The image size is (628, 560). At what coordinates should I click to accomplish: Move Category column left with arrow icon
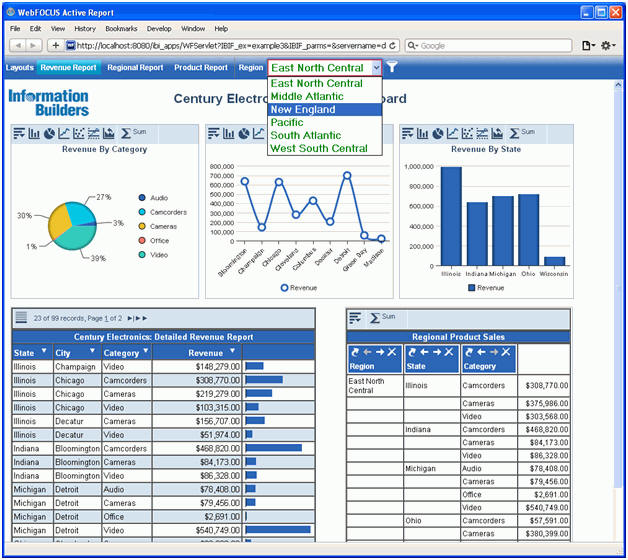(x=481, y=352)
